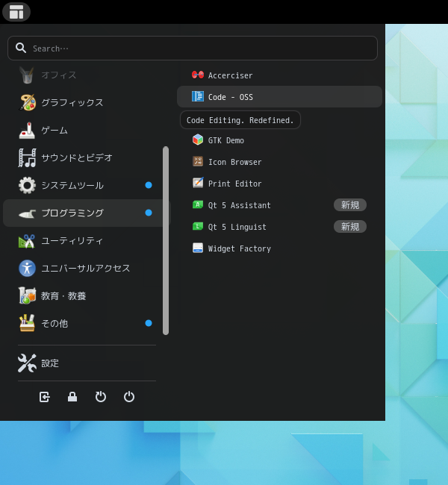
Task: Click 新規 badge next to Qt 5 Linguist
Action: [x=350, y=227]
